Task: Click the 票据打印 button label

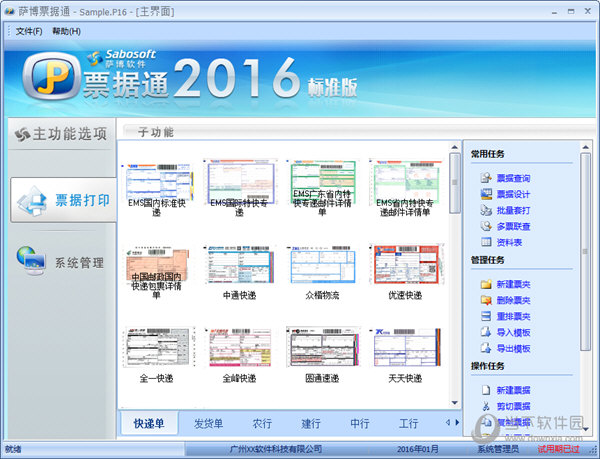Action: 82,200
